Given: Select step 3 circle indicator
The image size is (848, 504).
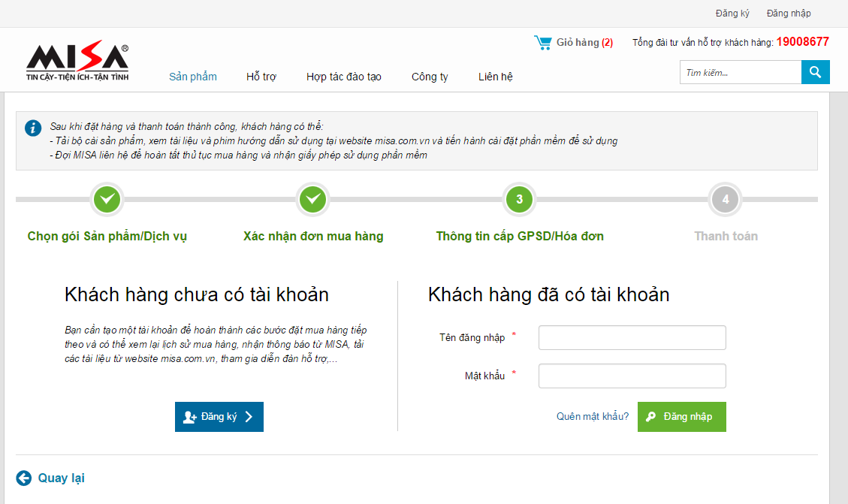Looking at the screenshot, I should coord(519,200).
